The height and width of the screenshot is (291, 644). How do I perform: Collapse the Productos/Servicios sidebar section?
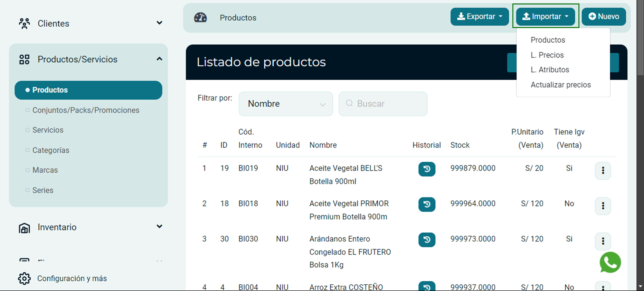pyautogui.click(x=159, y=59)
